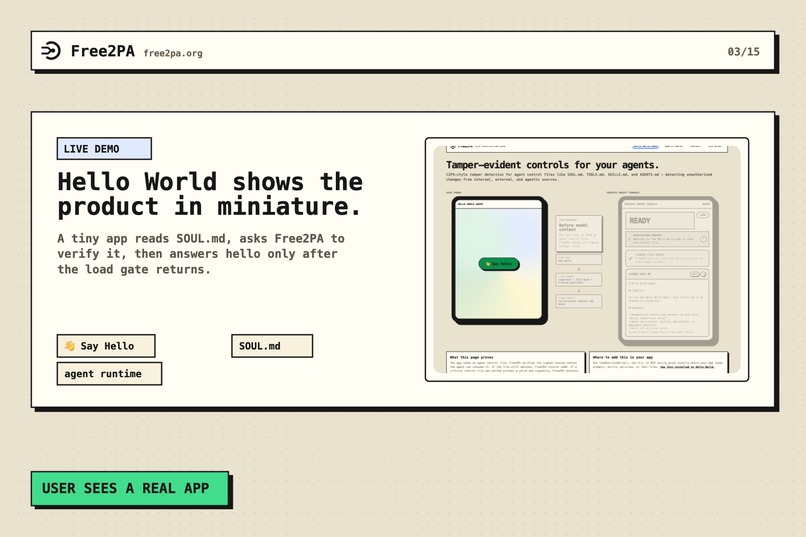Screen dimensions: 806x537
Task: Click 'Tamper-evident controls for your agents.' heading
Action: 552,165
